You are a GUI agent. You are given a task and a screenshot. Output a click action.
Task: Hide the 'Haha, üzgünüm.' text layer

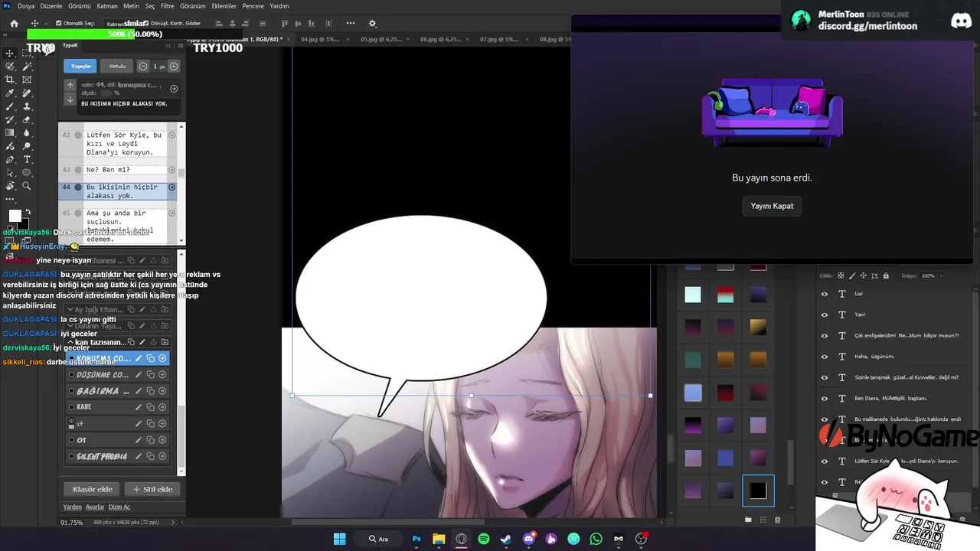point(825,357)
